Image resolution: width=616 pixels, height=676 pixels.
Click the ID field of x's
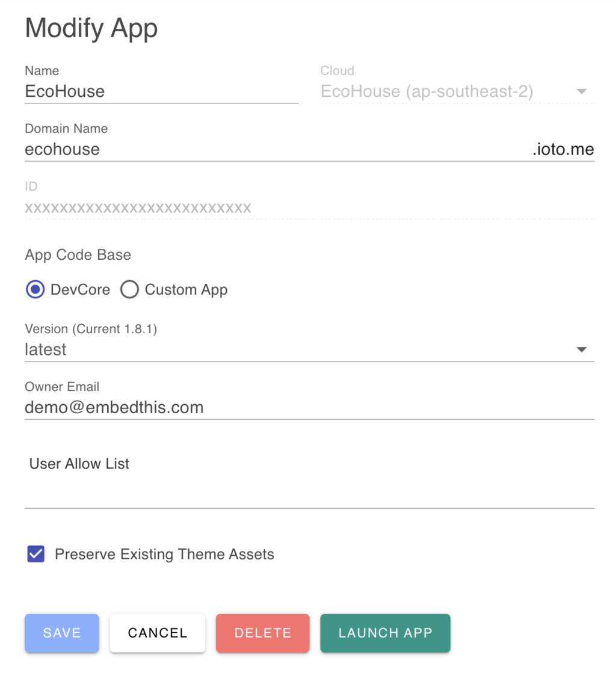click(309, 208)
